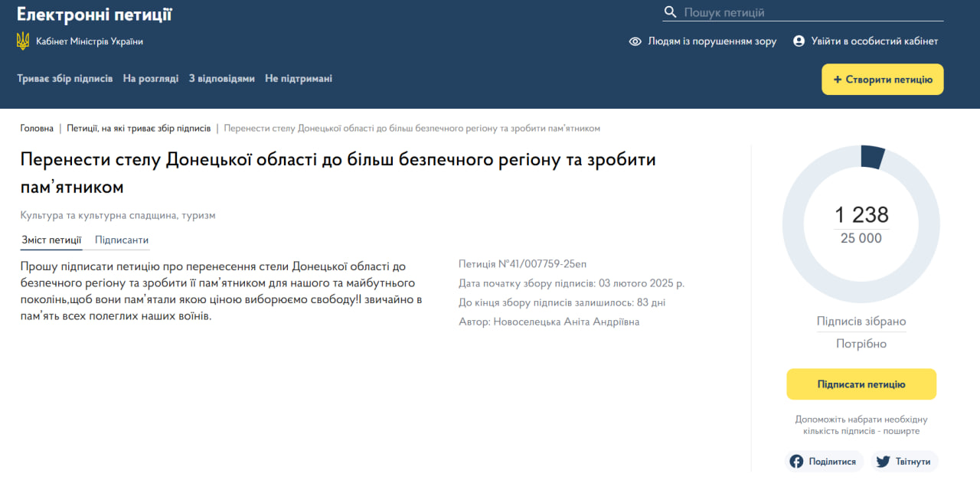This screenshot has height=480, width=980.
Task: Click the search magnifier icon
Action: pyautogui.click(x=670, y=12)
